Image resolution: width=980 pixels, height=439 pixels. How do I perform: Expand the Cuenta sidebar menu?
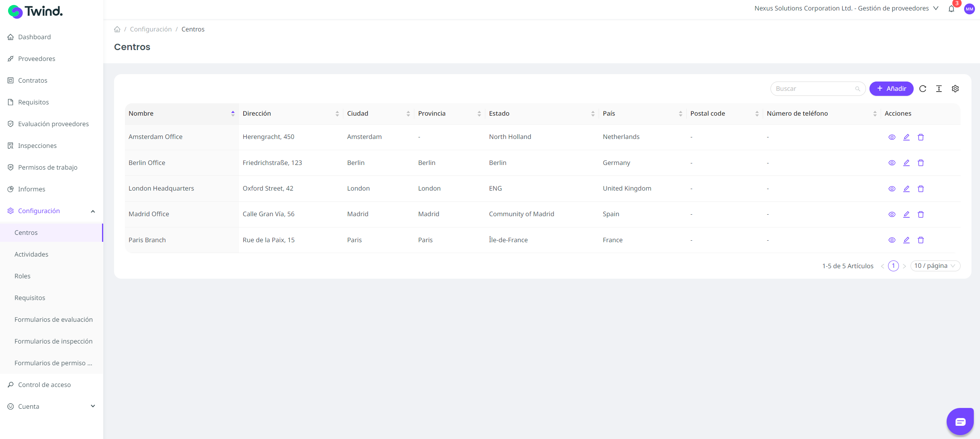93,406
